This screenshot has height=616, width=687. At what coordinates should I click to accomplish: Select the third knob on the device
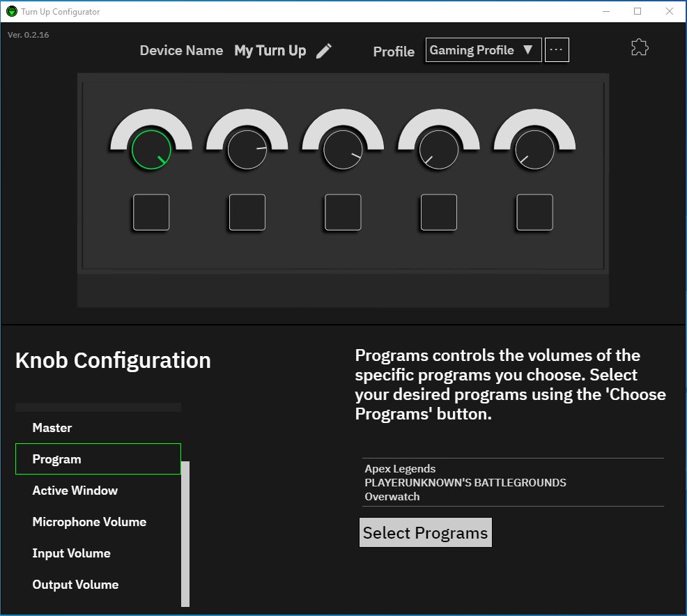tap(343, 150)
